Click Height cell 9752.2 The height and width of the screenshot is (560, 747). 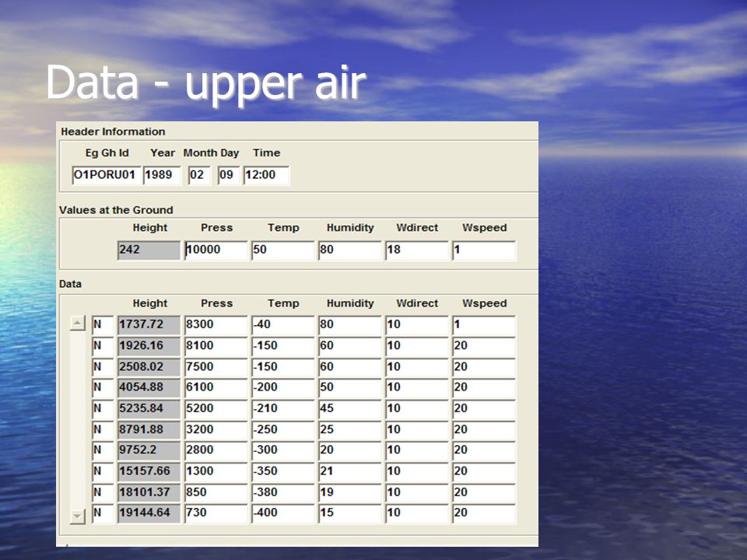[x=149, y=450]
